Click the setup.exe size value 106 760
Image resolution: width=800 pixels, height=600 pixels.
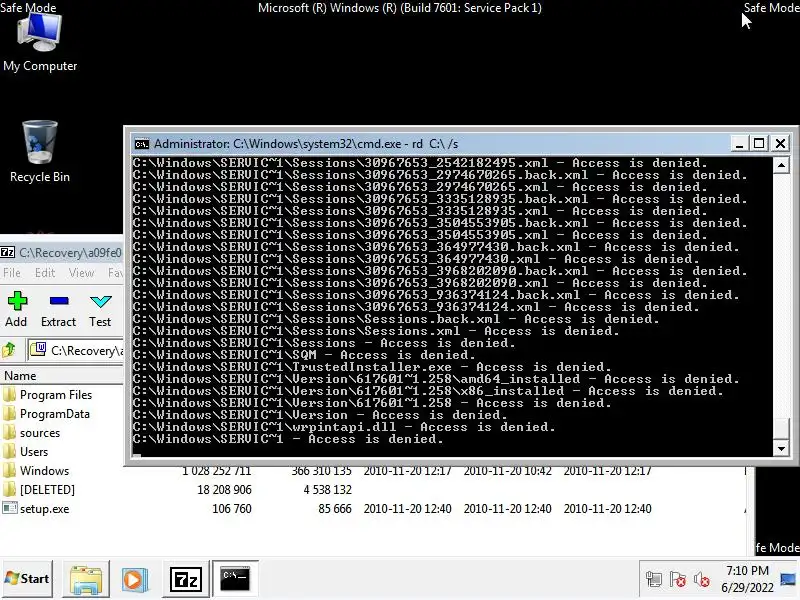(x=232, y=509)
